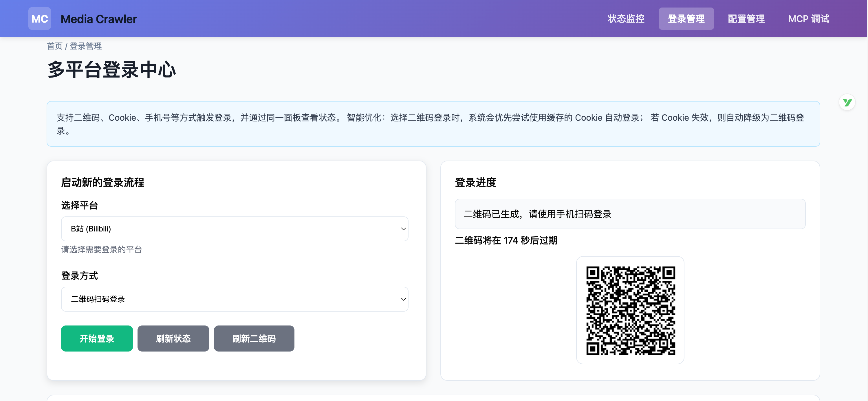868x401 pixels.
Task: Click 刷新状态 to refresh login status
Action: [173, 339]
